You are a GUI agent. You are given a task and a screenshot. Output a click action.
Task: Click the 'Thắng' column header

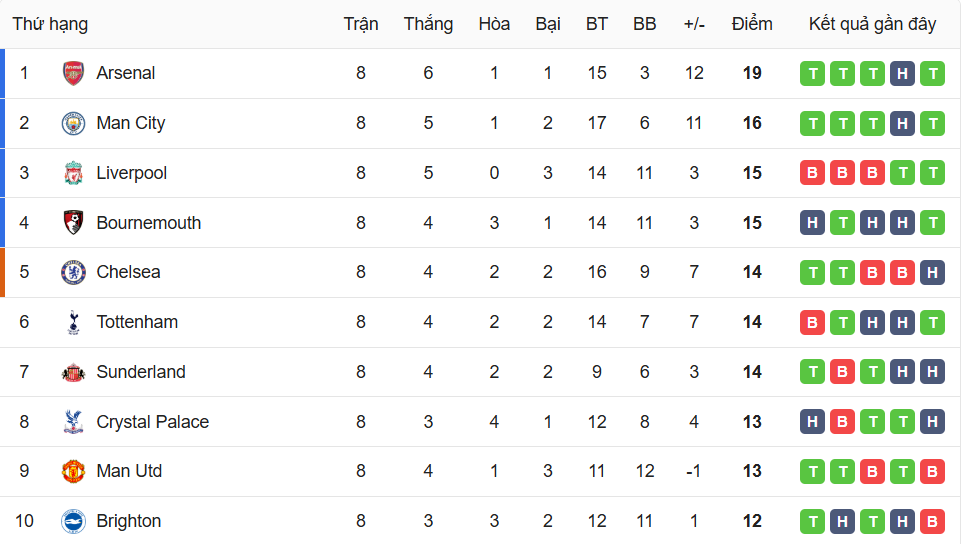coord(428,24)
